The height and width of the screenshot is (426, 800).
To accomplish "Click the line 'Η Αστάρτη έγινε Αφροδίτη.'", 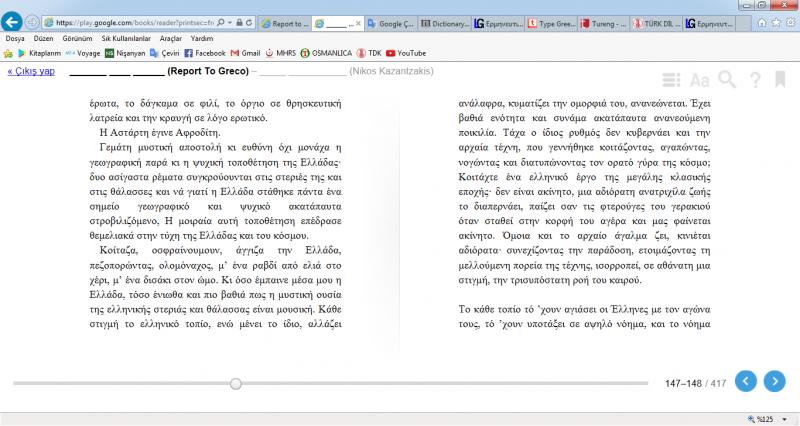I will tap(160, 133).
